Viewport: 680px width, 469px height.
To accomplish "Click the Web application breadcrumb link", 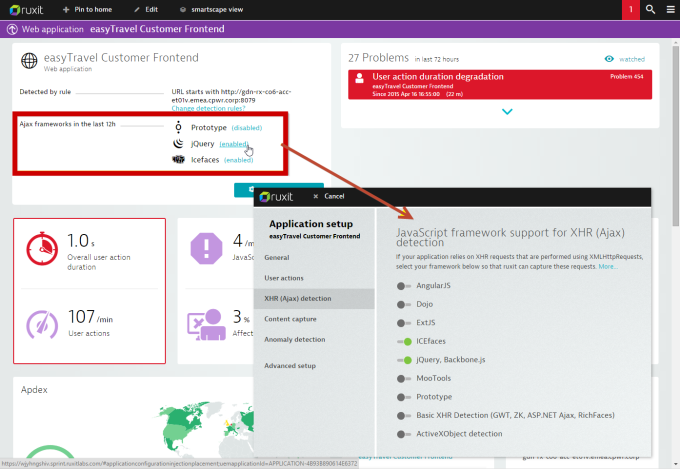I will click(52, 29).
